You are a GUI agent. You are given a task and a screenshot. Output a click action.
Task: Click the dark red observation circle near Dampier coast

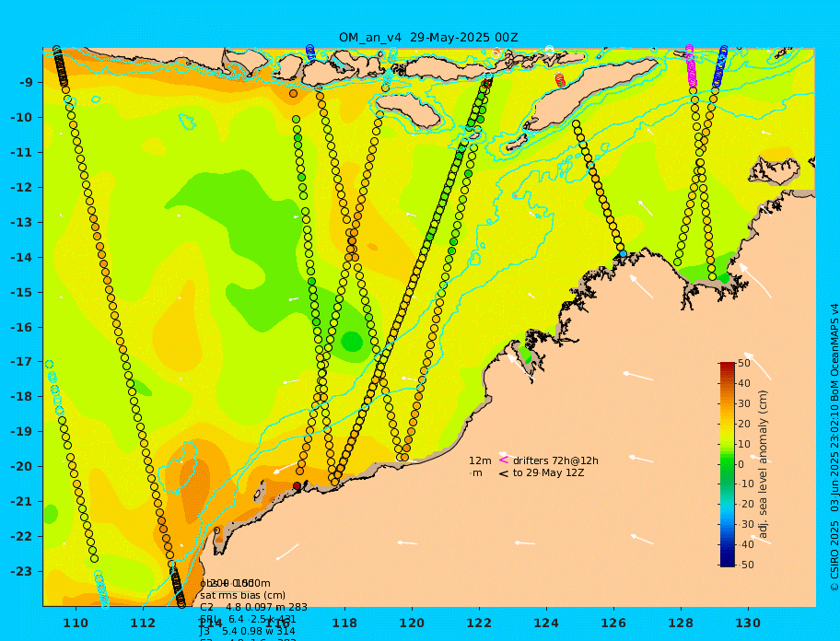tap(297, 485)
